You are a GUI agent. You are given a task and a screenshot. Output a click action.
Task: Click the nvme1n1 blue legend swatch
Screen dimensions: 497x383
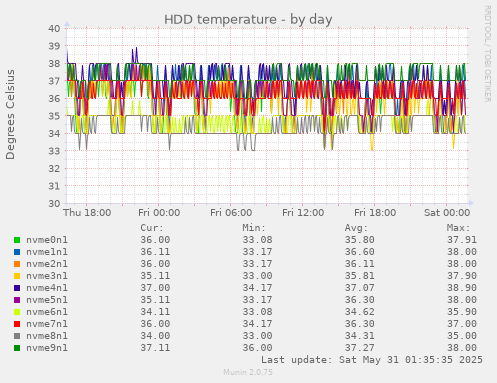[17, 252]
